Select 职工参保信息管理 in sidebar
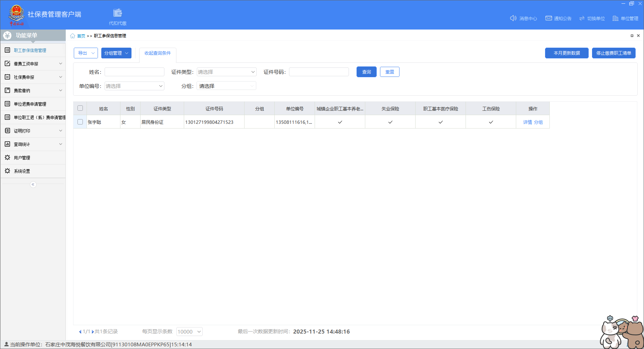Screen dimensions: 644x349 [30, 50]
